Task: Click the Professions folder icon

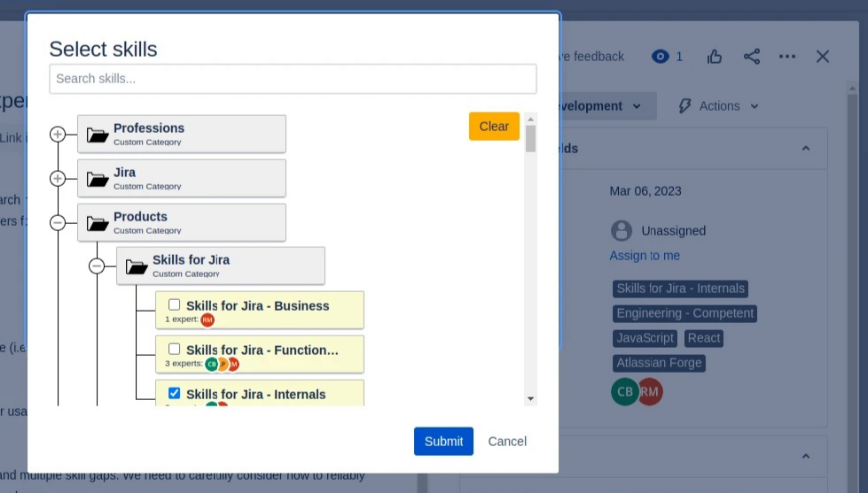Action: pos(97,135)
